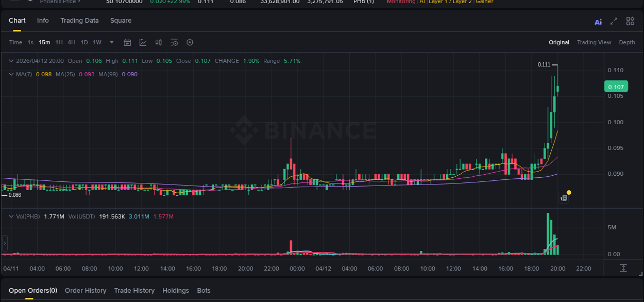Open the Trade History tab

click(134, 290)
